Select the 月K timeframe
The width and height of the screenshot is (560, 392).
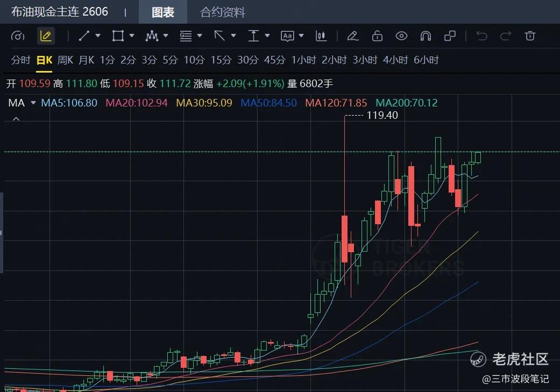coord(87,60)
